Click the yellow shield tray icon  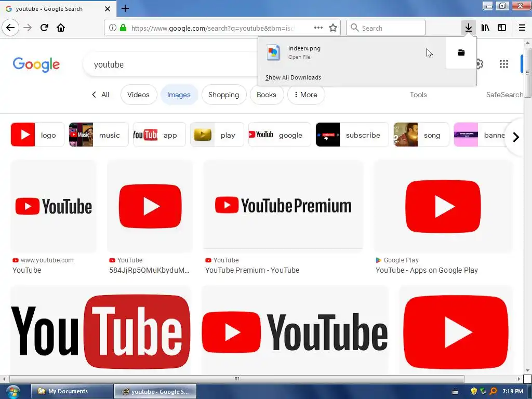[474, 391]
